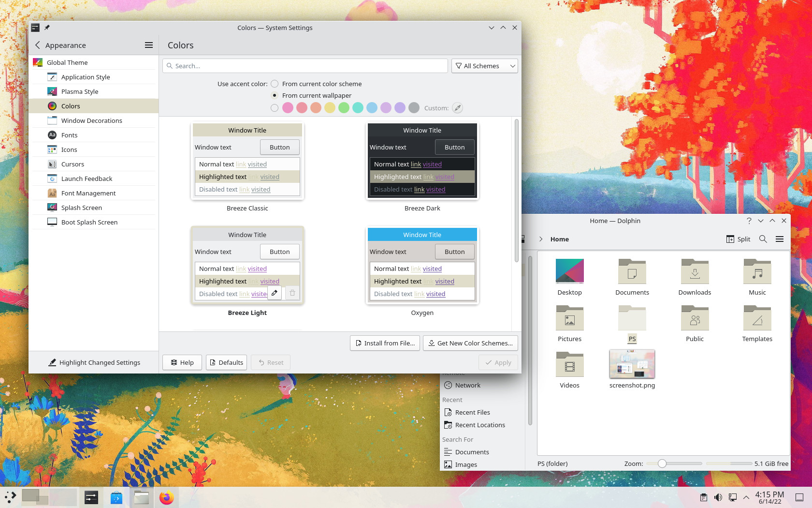Select Global Theme in sidebar
This screenshot has height=508, width=812.
point(94,62)
